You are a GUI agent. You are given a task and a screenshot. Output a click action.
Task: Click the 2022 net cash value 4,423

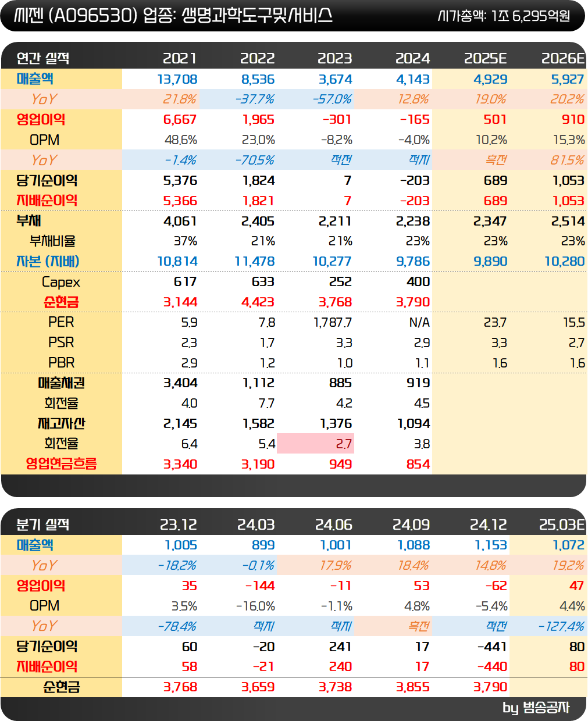258,302
